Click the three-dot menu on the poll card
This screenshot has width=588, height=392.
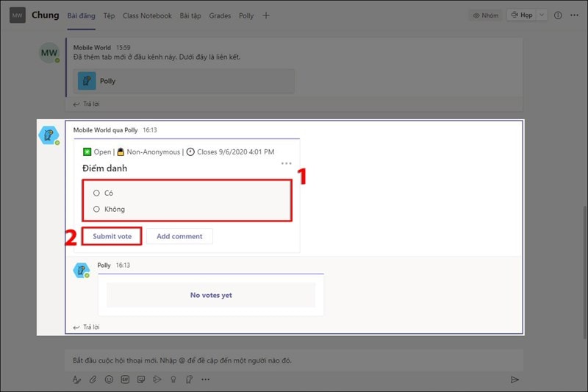coord(286,163)
